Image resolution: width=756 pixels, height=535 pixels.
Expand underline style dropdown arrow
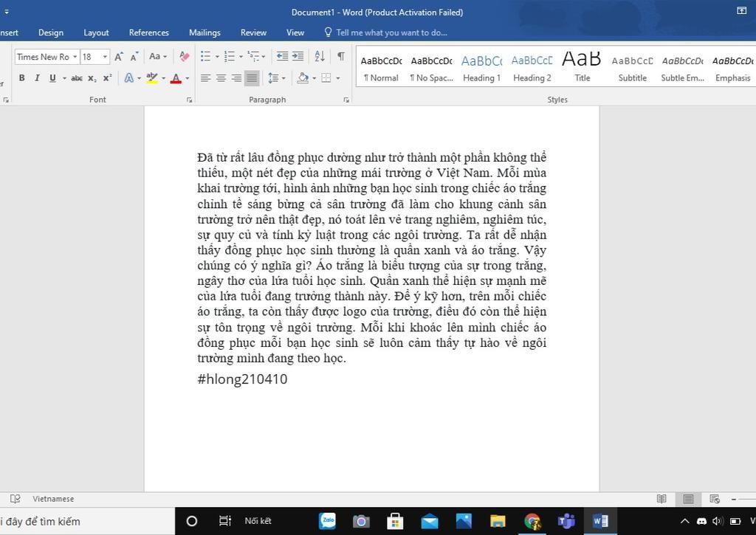coord(64,77)
